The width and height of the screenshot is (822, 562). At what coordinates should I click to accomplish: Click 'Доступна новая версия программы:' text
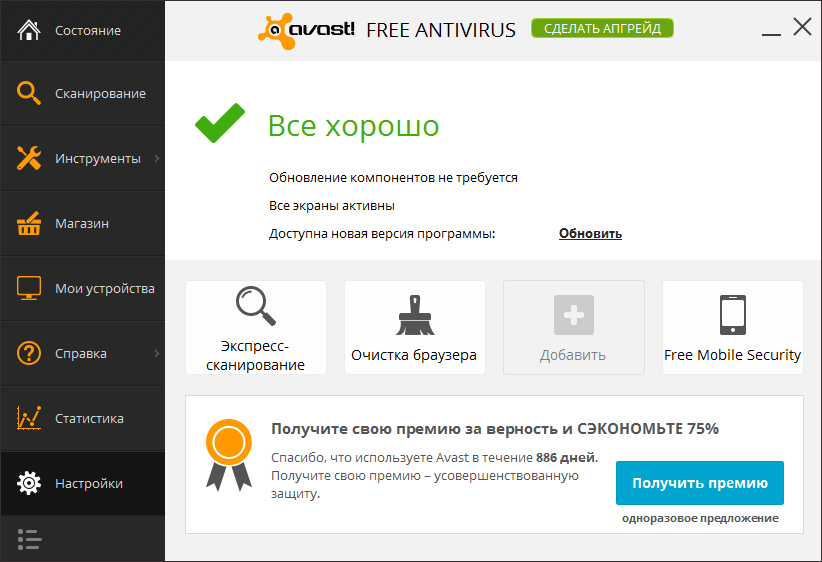click(382, 234)
